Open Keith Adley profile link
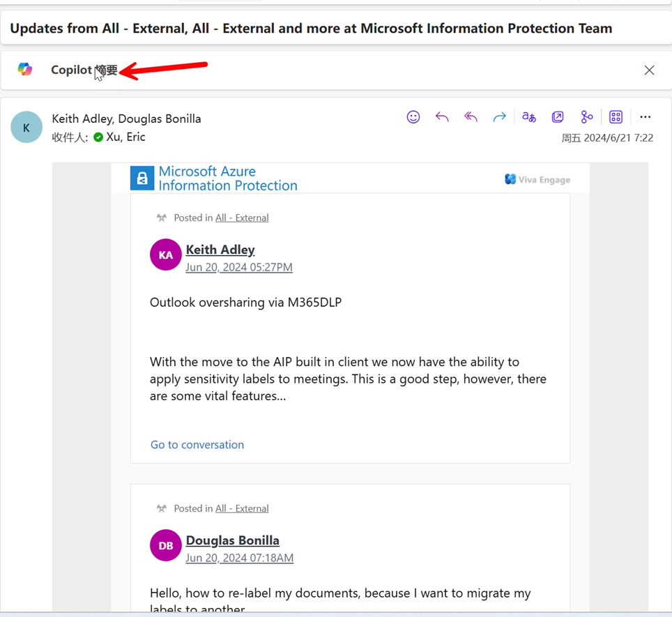 (220, 250)
